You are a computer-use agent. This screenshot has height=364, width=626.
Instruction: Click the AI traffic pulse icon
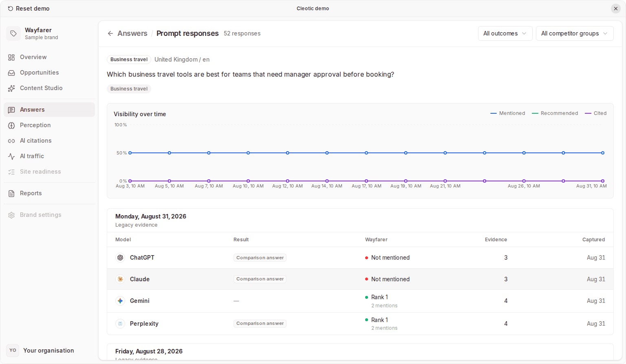point(11,157)
